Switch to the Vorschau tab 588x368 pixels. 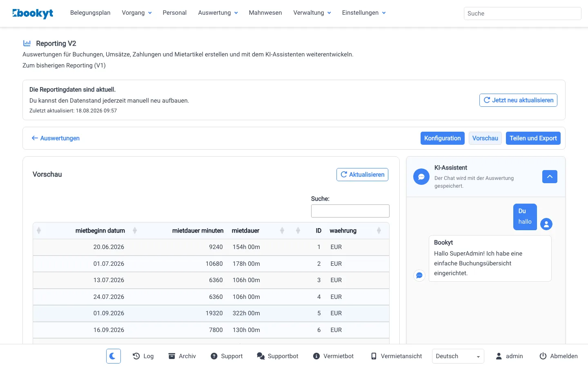point(485,138)
